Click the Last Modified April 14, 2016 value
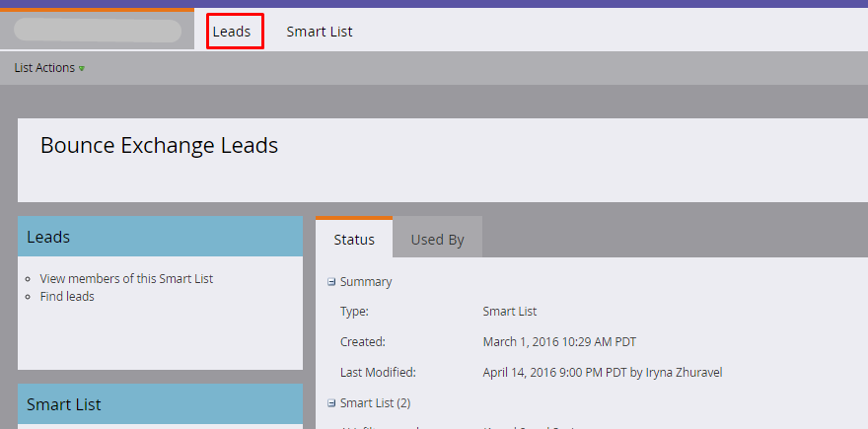The width and height of the screenshot is (868, 429). click(x=603, y=372)
